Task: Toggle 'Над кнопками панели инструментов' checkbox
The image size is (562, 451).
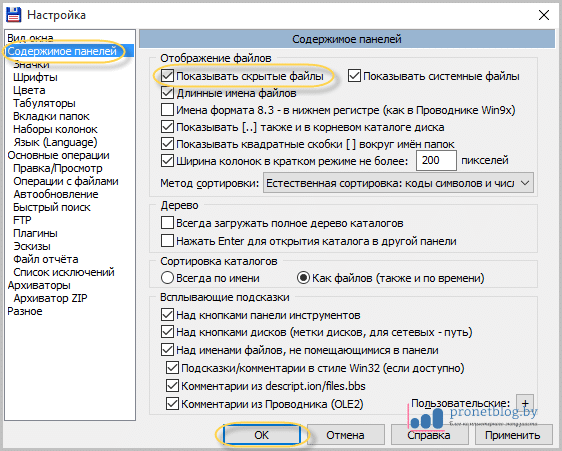Action: point(167,315)
